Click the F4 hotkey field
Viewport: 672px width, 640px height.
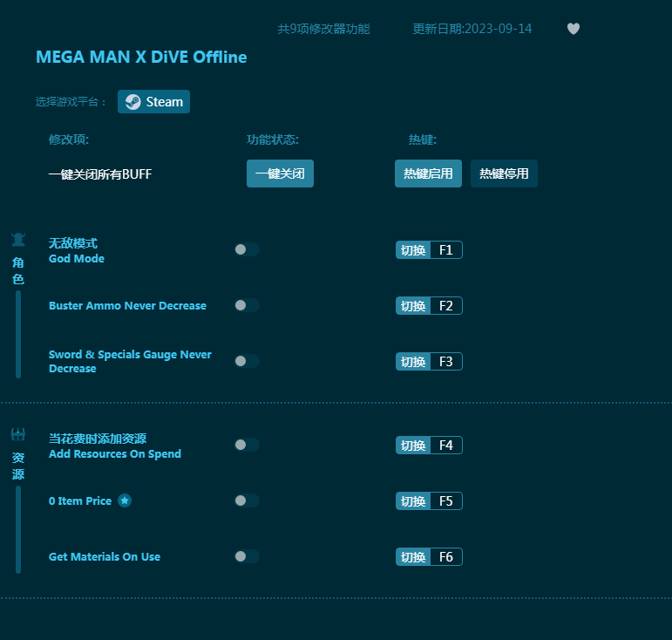pyautogui.click(x=446, y=445)
